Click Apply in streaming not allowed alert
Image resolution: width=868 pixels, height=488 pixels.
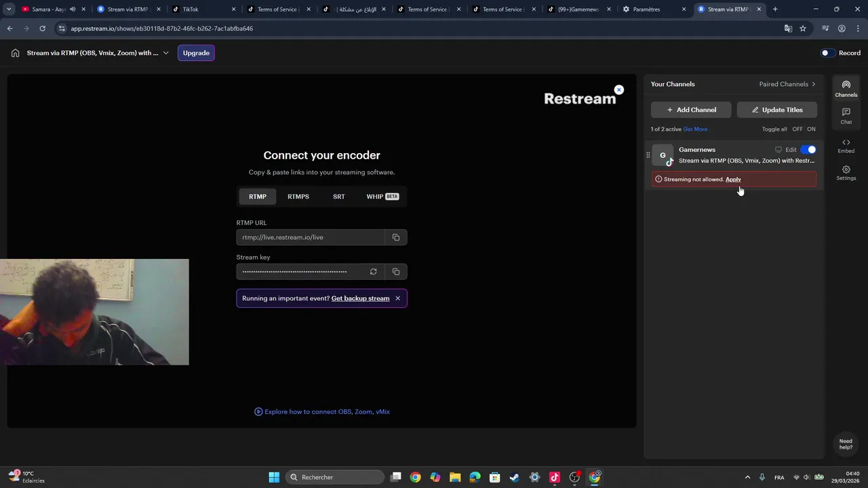coord(733,180)
